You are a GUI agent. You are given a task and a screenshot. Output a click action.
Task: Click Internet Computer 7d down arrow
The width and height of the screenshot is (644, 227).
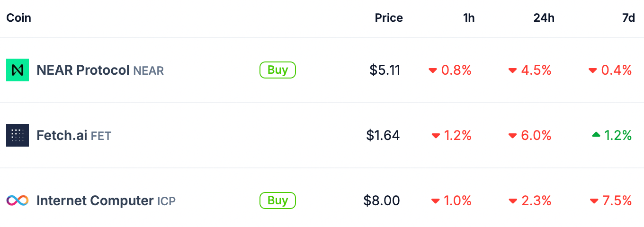594,201
